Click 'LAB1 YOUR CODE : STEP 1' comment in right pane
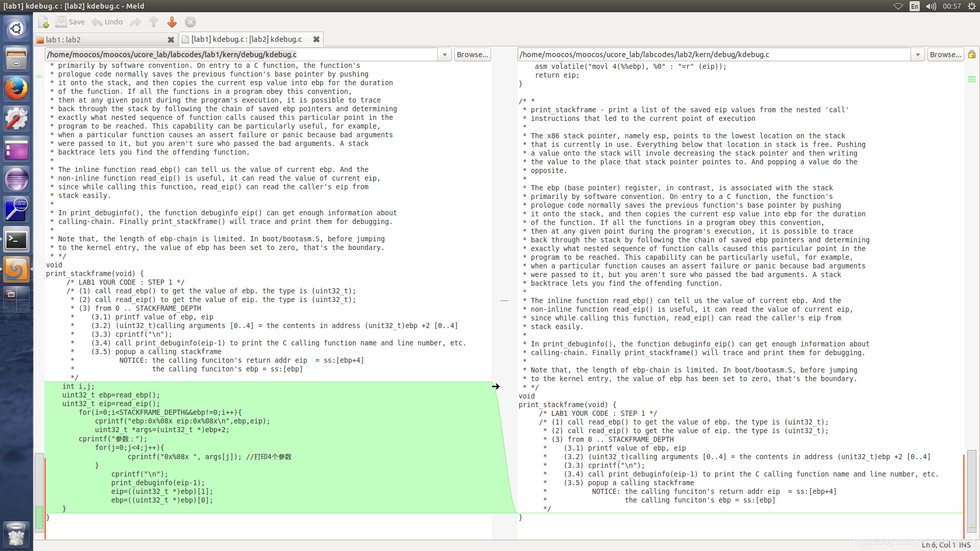This screenshot has width=980, height=551. pyautogui.click(x=598, y=413)
